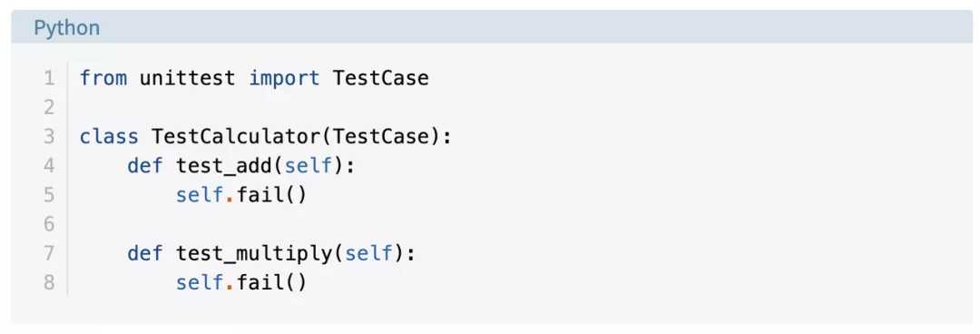Click the 'test_add' method name

[x=224, y=166]
